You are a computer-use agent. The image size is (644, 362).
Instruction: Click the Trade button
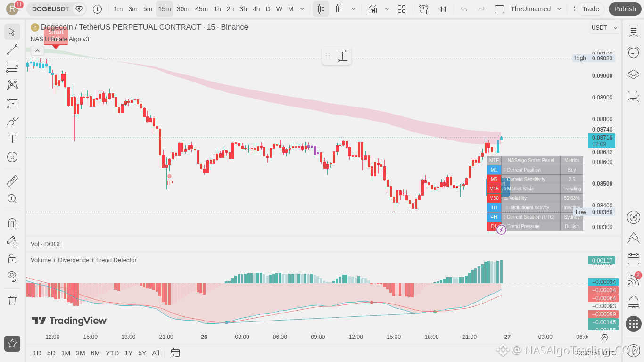coord(590,9)
